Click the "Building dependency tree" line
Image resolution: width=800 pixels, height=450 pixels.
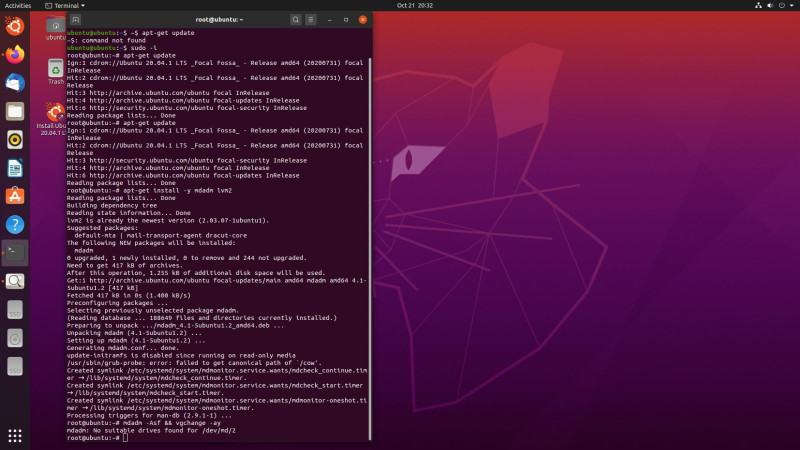tap(112, 205)
